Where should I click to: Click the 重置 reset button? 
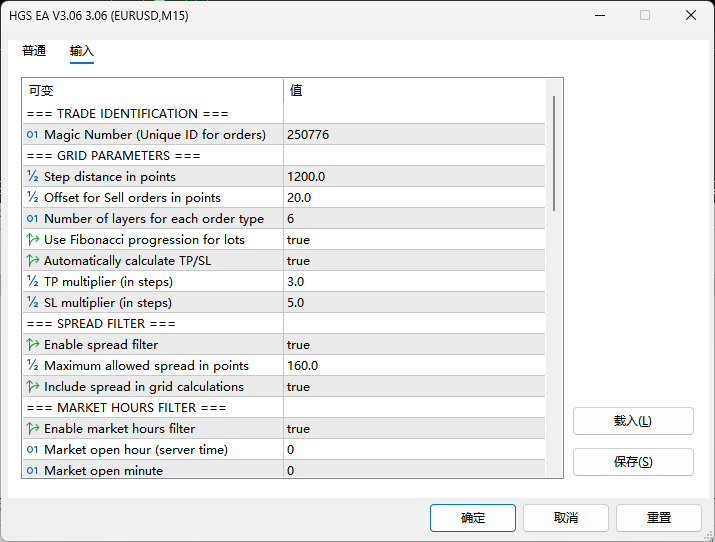click(x=658, y=518)
